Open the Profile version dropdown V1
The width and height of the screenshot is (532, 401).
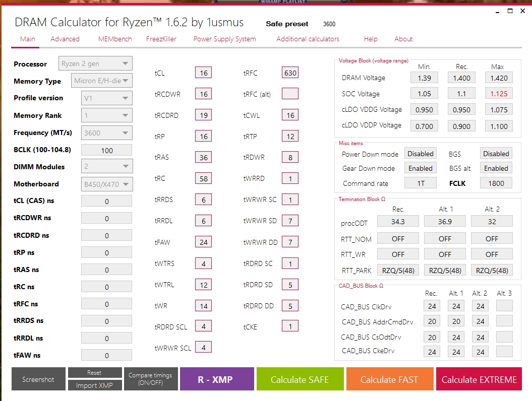106,98
